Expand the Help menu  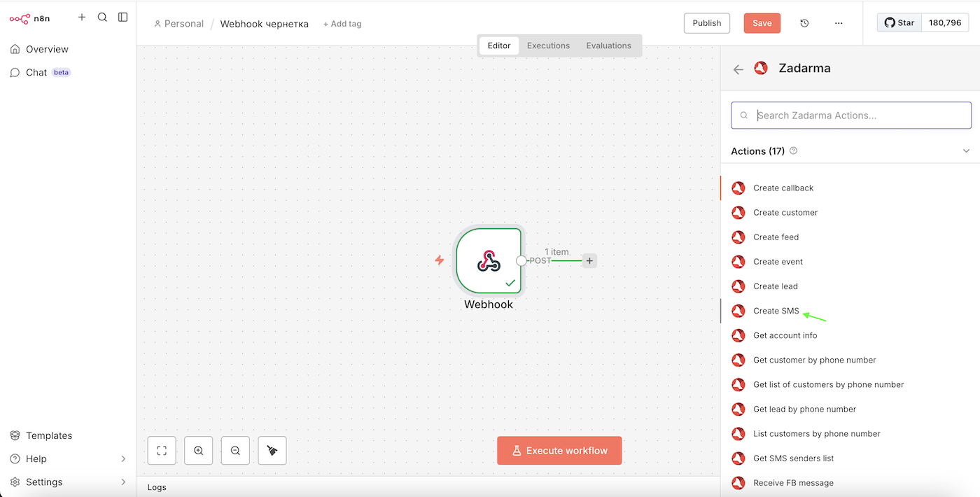[68, 458]
